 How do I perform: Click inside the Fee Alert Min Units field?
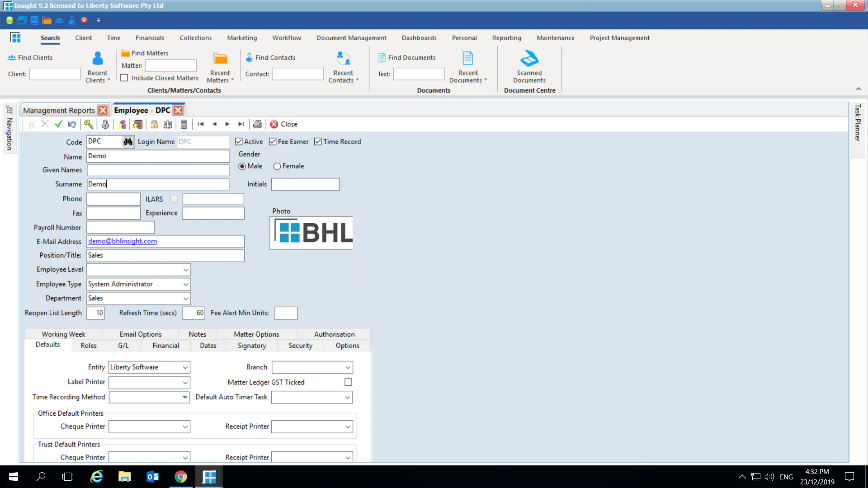[x=286, y=313]
